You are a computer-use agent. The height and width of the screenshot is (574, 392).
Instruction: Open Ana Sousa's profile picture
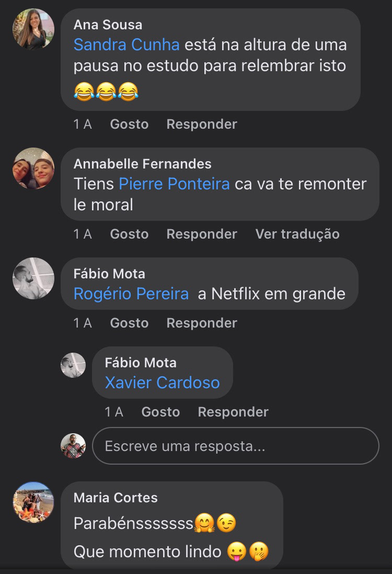point(33,29)
